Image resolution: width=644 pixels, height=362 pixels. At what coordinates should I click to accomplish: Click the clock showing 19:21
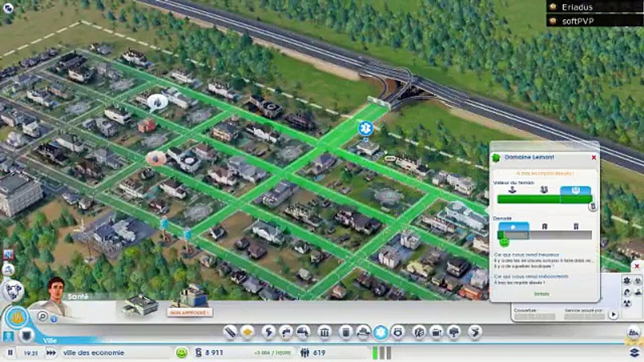31,353
